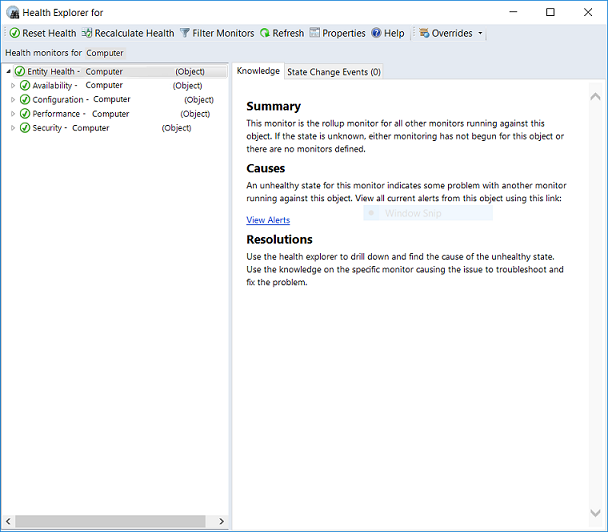Screen dimensions: 608x532
Task: Maximize the Health Explorer window
Action: [550, 12]
